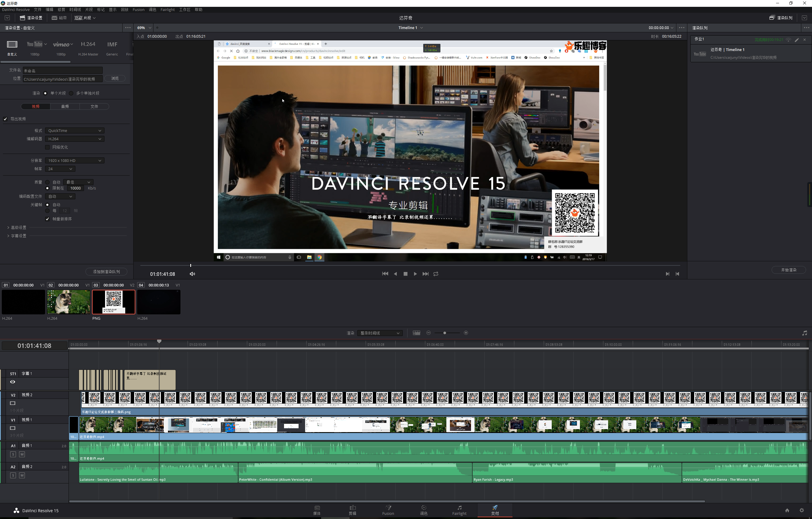812x519 pixels.
Task: Select single clip render option
Action: (45, 93)
